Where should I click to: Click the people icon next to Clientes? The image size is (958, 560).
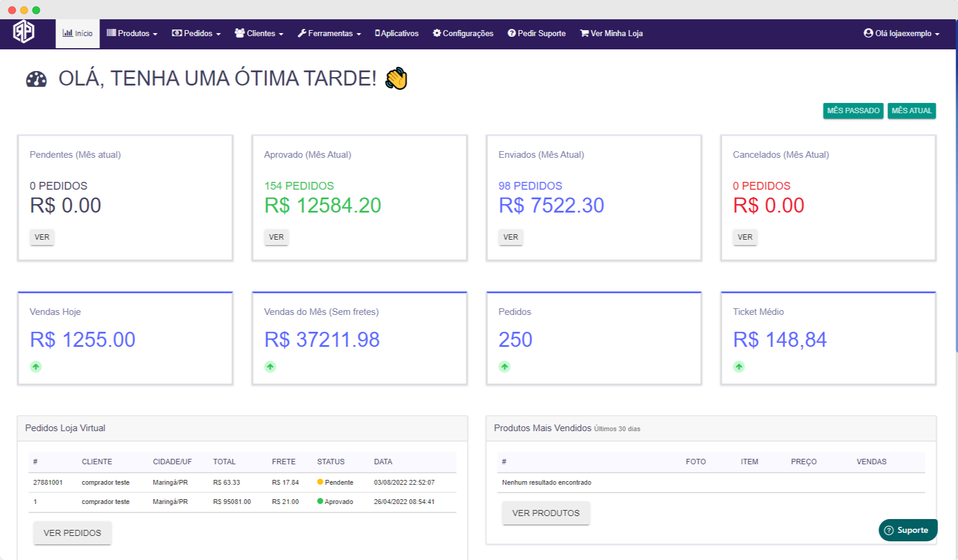tap(240, 33)
